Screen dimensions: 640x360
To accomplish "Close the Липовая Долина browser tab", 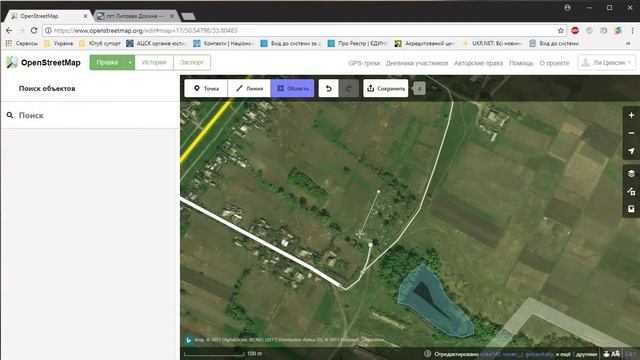I will (x=172, y=16).
